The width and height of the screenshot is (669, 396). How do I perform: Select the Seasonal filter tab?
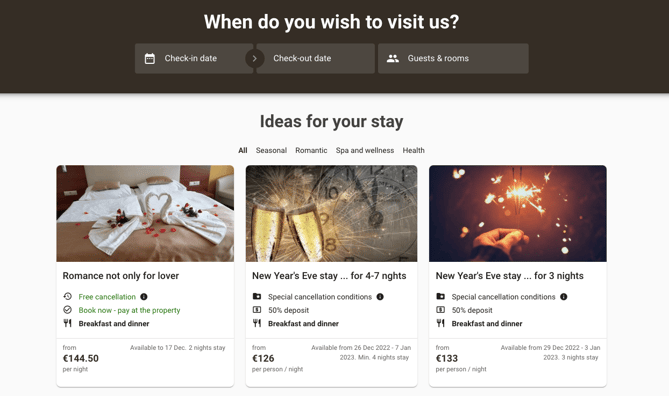click(x=271, y=150)
